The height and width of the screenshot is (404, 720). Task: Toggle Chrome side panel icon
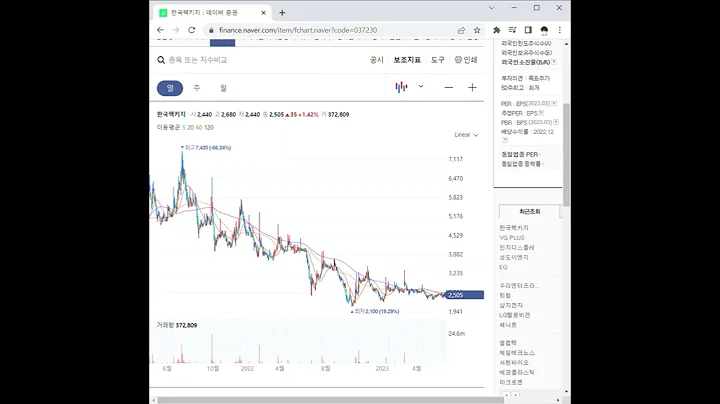pyautogui.click(x=528, y=30)
